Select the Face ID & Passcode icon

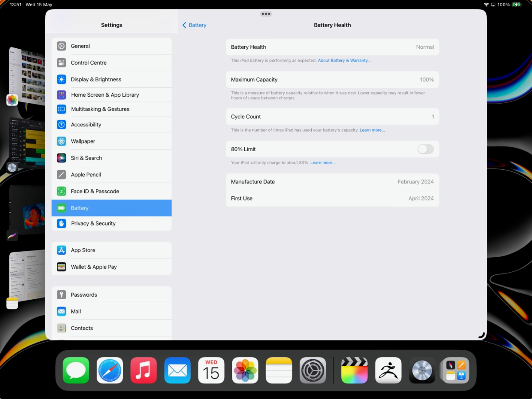(61, 191)
